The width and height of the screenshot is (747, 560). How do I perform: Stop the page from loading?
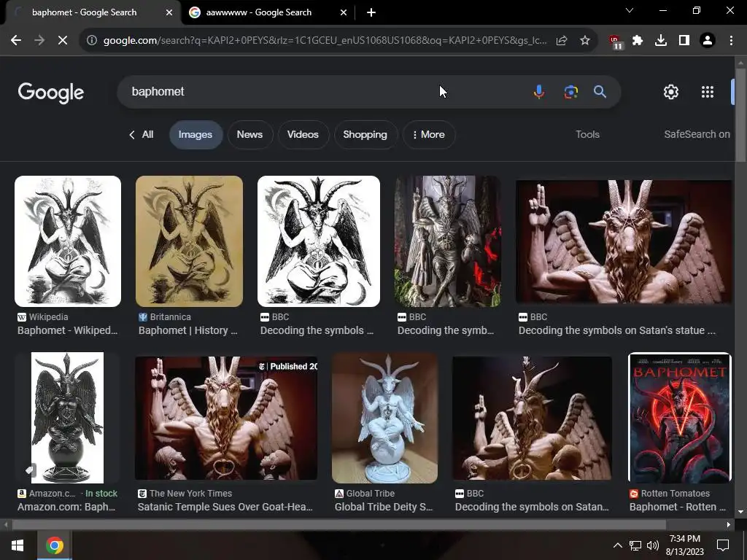tap(63, 41)
